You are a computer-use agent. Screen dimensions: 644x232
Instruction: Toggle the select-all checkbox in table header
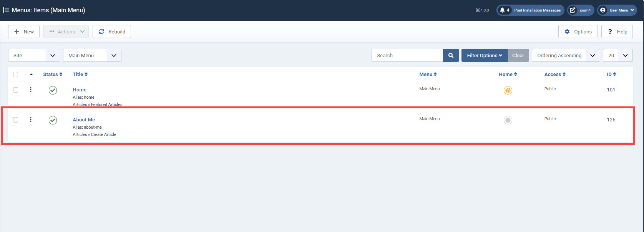pyautogui.click(x=16, y=75)
